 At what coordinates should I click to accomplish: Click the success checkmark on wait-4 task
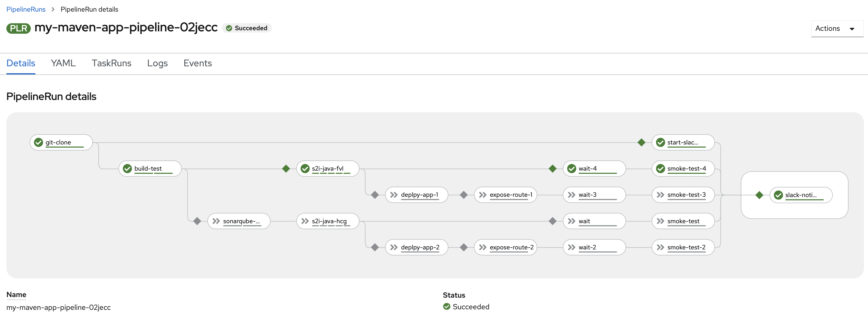point(572,168)
